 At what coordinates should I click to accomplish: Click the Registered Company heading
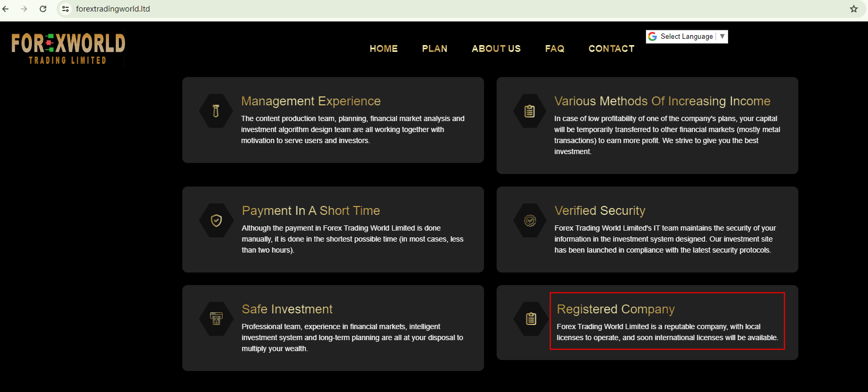coord(616,309)
